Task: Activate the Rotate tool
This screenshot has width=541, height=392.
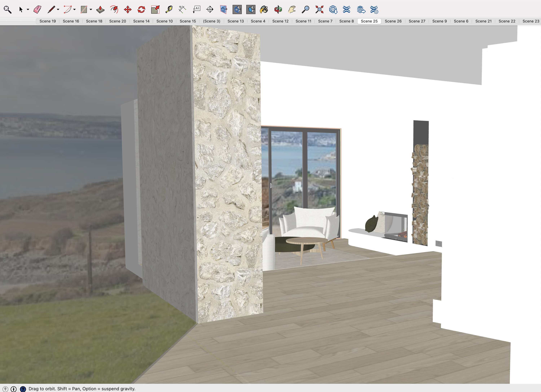Action: point(141,10)
